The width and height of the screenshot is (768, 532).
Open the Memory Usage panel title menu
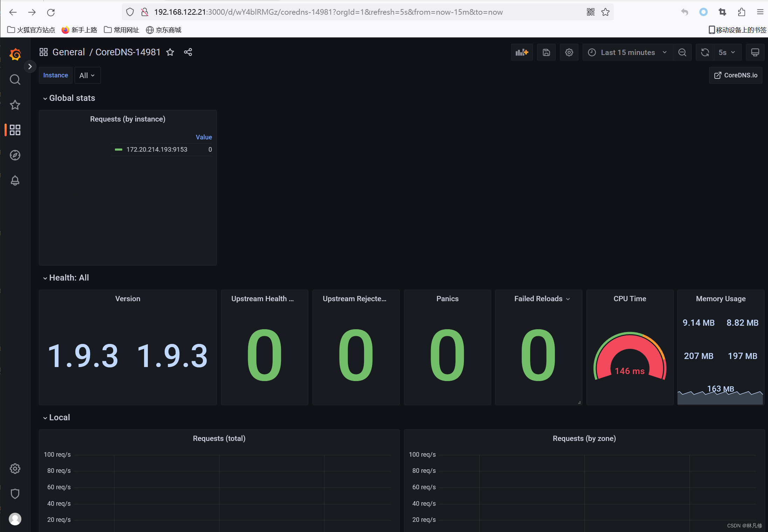point(721,299)
